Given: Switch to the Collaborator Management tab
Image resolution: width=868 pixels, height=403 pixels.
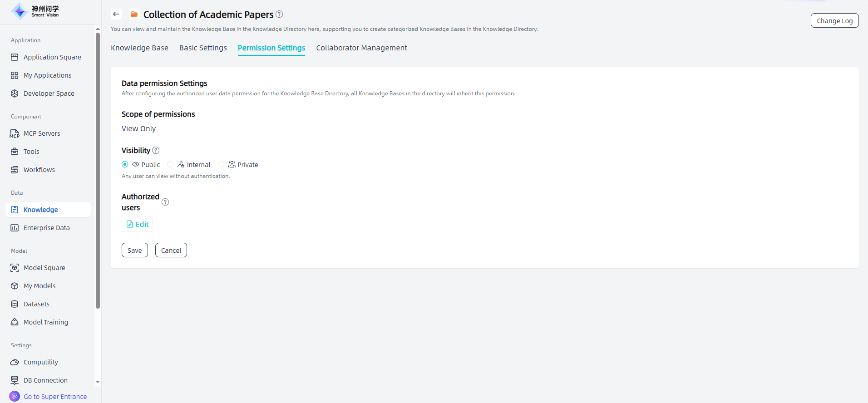Looking at the screenshot, I should (x=361, y=48).
